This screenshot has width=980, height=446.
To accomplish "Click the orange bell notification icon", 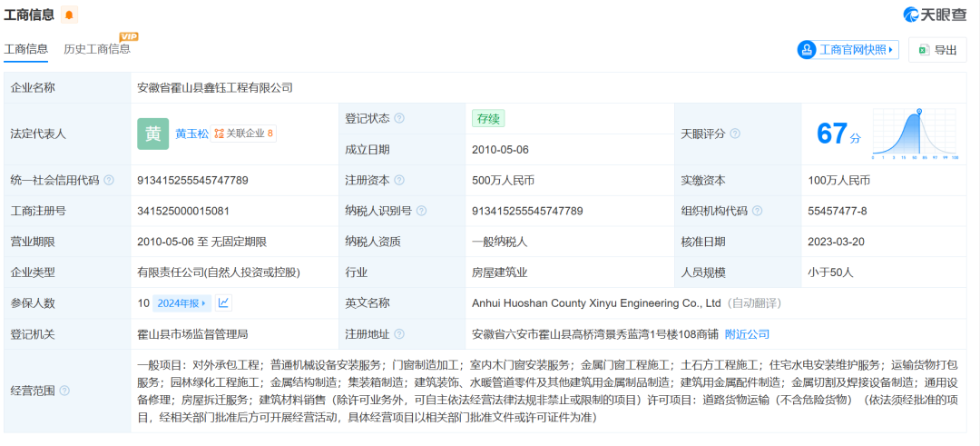I will [71, 15].
